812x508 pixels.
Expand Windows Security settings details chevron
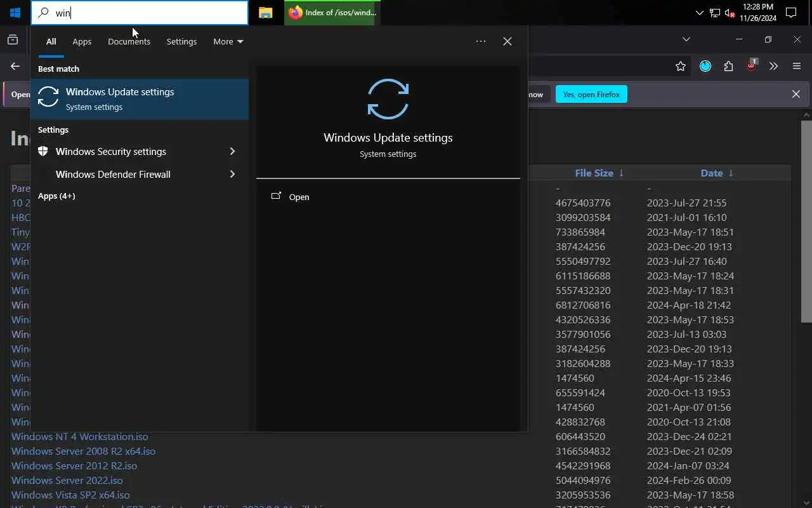(232, 151)
